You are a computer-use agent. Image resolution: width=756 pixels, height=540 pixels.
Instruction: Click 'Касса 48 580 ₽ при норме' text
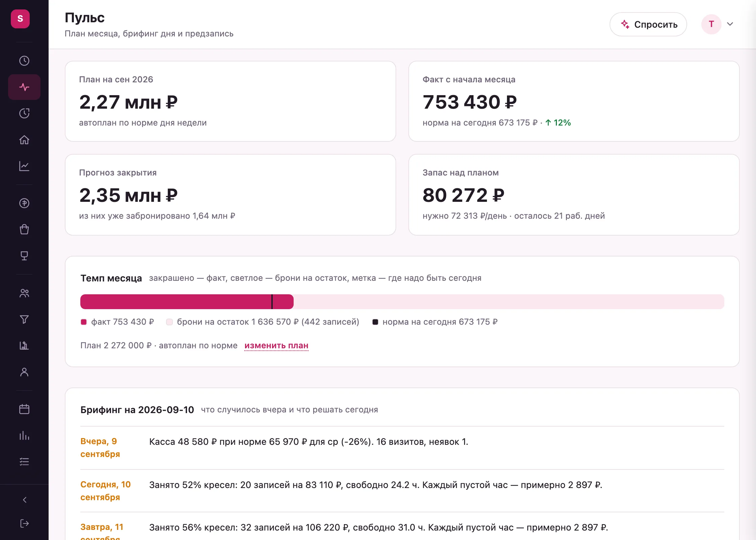308,442
